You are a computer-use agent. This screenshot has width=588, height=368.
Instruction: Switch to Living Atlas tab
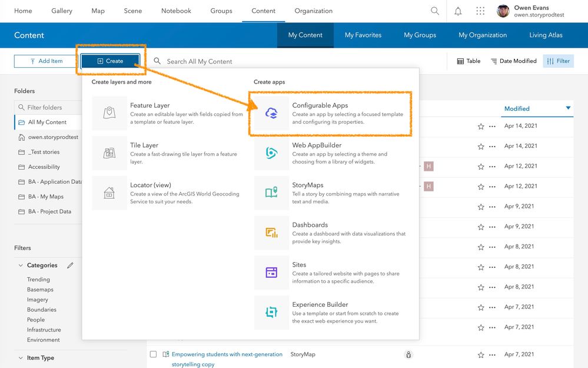546,35
